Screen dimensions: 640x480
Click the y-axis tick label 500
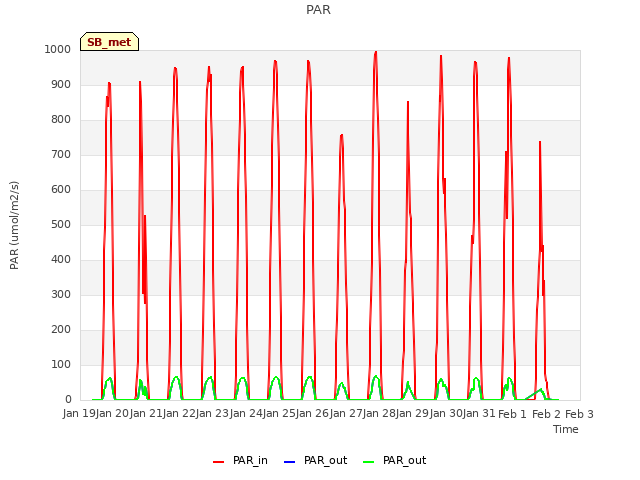[x=61, y=224]
